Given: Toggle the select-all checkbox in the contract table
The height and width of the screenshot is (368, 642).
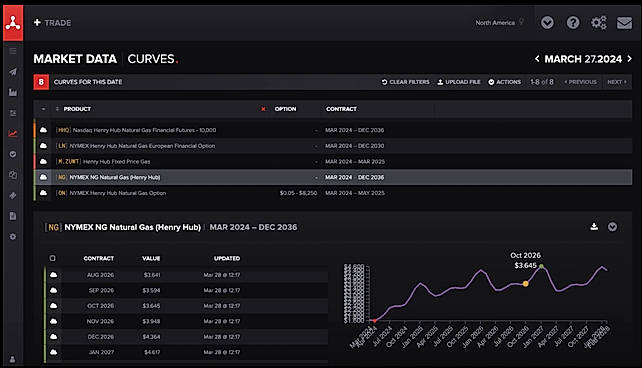Looking at the screenshot, I should tap(52, 258).
